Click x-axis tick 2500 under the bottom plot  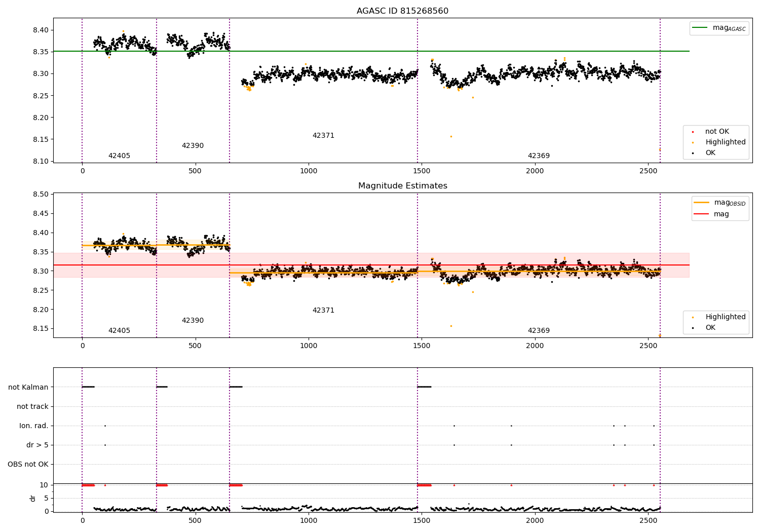pos(648,520)
